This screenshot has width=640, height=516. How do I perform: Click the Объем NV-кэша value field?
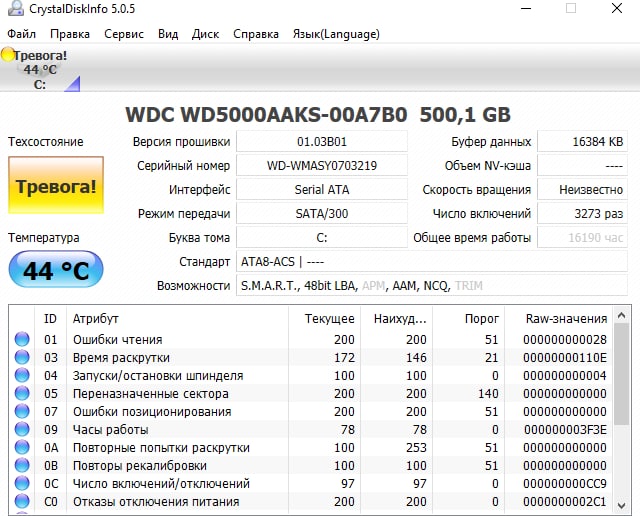(x=582, y=166)
